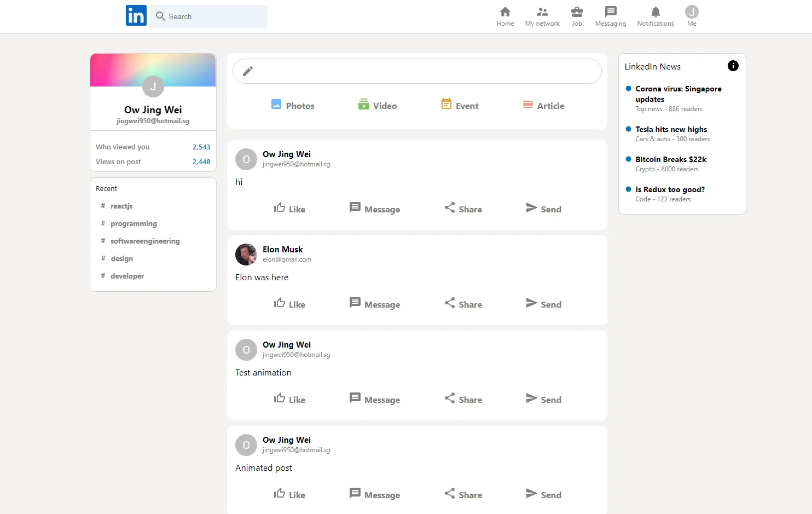
Task: Focus the new post input field
Action: 417,71
